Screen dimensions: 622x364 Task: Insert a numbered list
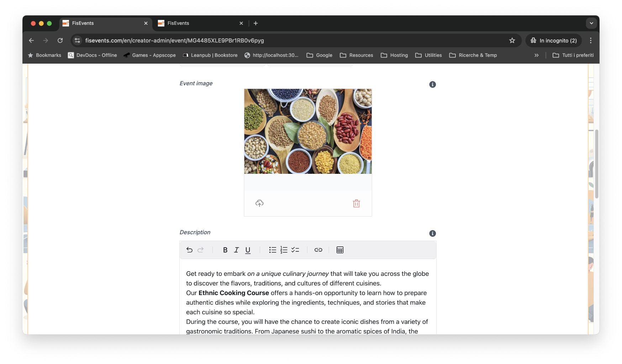coord(284,250)
